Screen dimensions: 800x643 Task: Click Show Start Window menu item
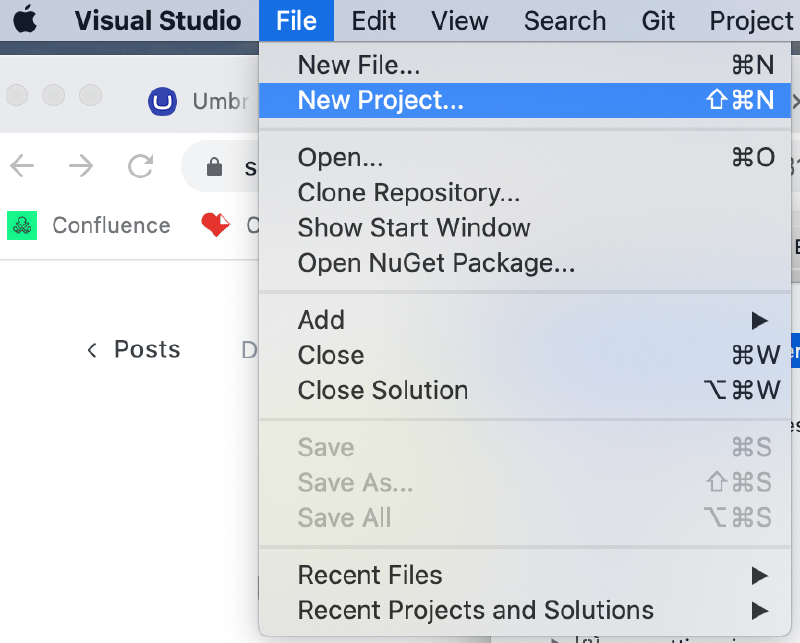pos(525,228)
